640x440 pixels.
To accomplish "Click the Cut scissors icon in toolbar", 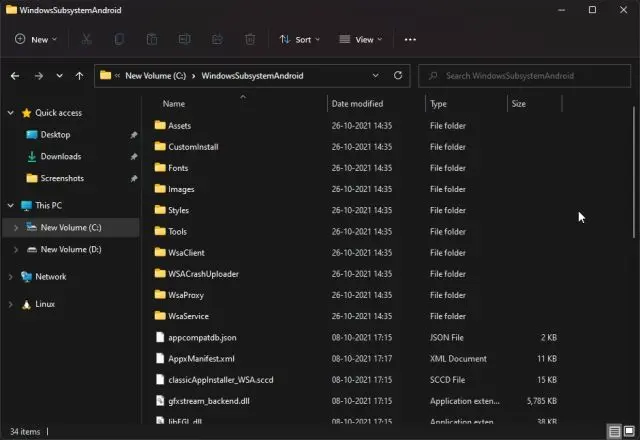I will 87,40.
